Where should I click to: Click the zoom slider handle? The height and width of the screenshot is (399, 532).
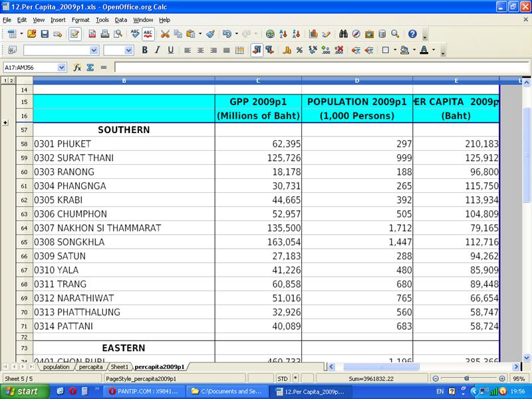point(467,378)
